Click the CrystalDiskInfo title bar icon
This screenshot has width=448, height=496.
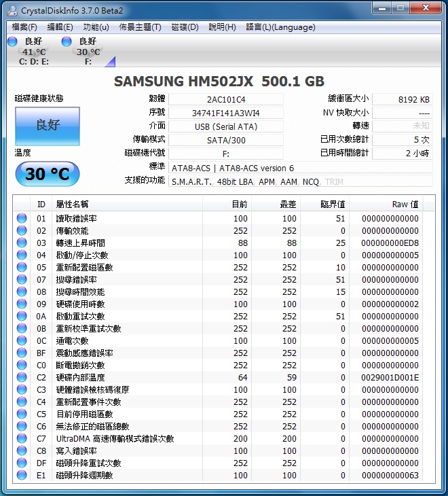click(x=12, y=10)
